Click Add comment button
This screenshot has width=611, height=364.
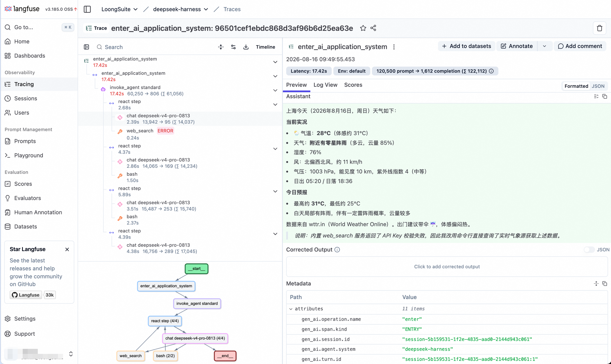(580, 46)
